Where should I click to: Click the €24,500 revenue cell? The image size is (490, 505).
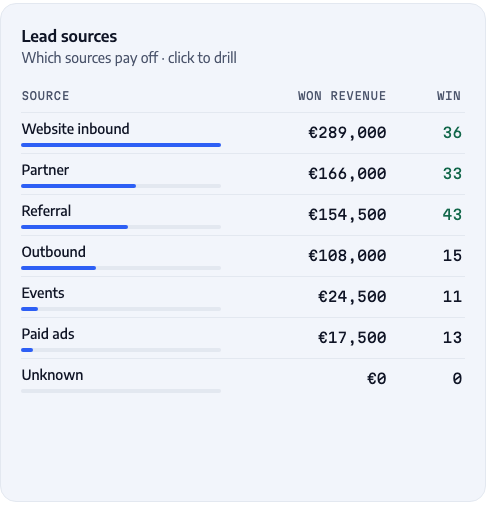(x=352, y=297)
